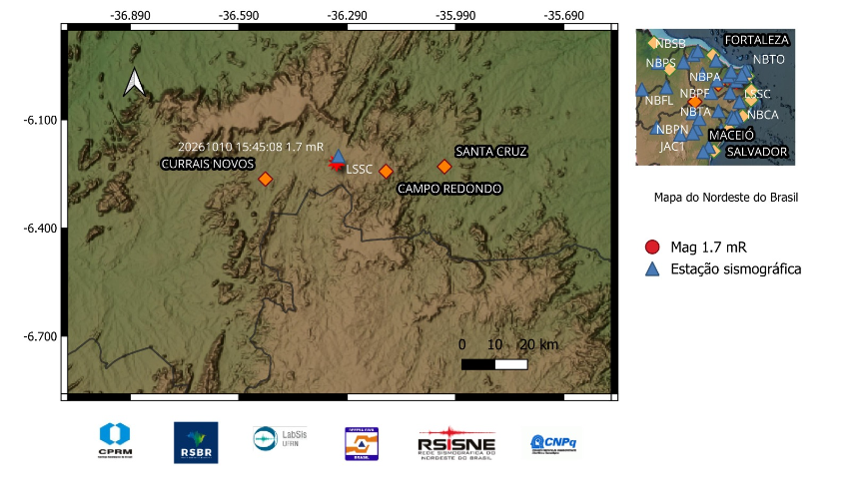Click the 'LSSC' label on main map
849x504 pixels.
(359, 170)
